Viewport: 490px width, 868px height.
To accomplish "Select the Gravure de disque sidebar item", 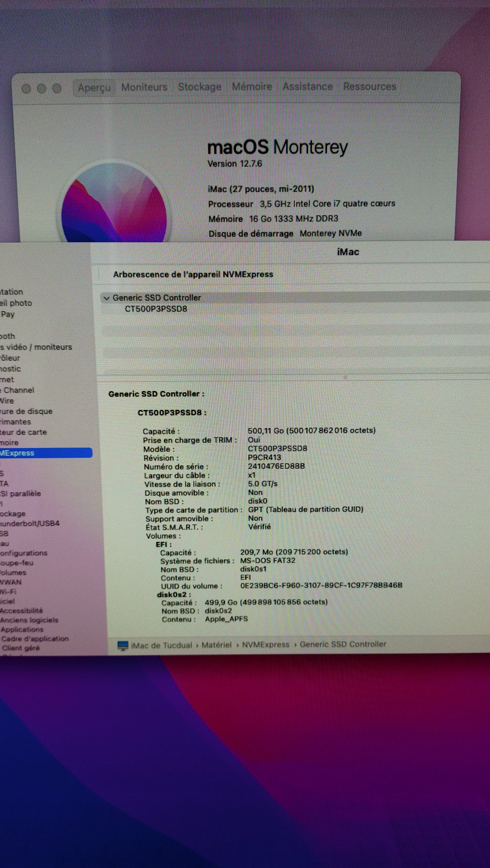I will pyautogui.click(x=26, y=411).
